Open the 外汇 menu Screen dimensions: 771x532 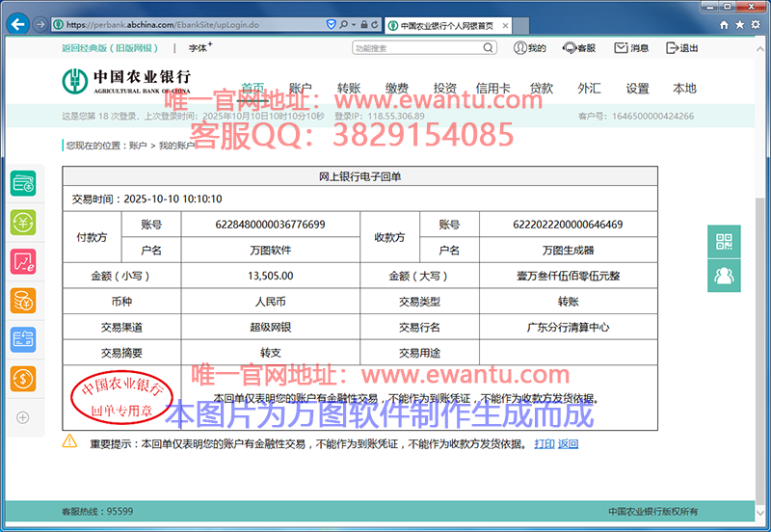589,88
